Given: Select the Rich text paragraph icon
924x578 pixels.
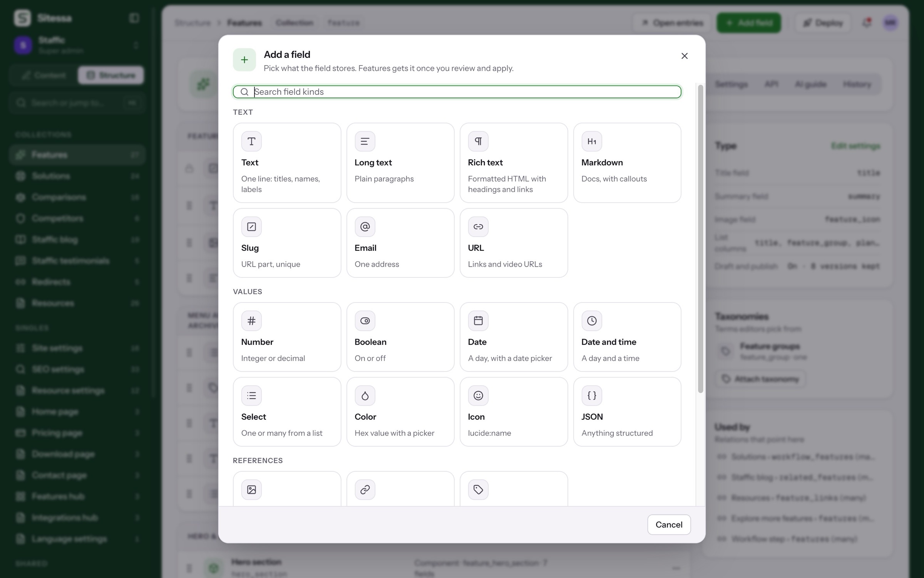Looking at the screenshot, I should tap(478, 141).
